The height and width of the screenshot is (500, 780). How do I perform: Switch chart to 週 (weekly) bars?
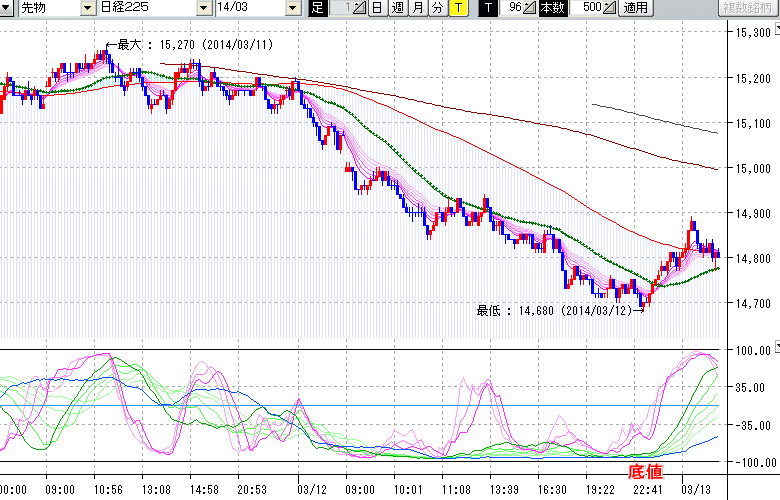point(397,8)
